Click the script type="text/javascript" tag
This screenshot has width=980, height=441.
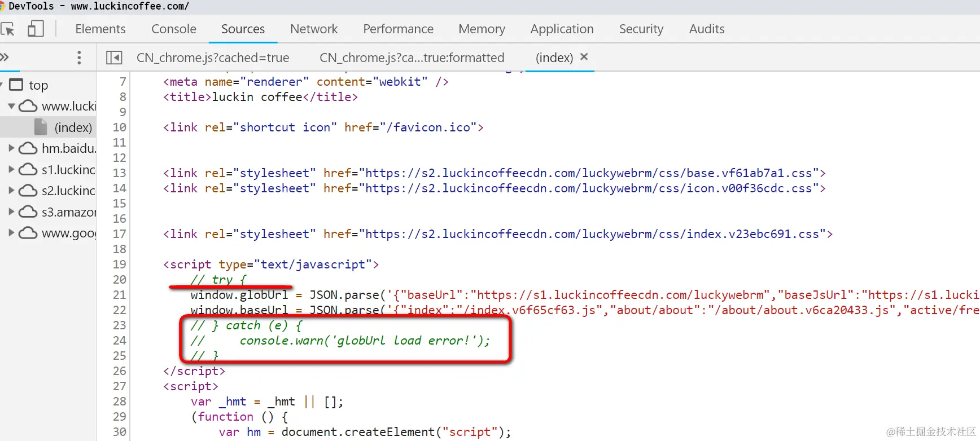(x=271, y=264)
